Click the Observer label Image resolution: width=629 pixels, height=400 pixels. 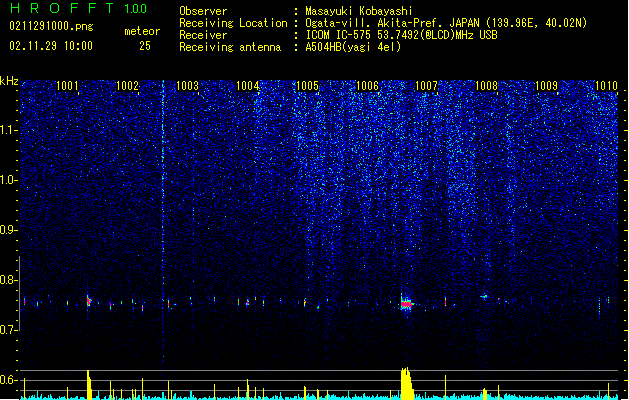[x=203, y=11]
